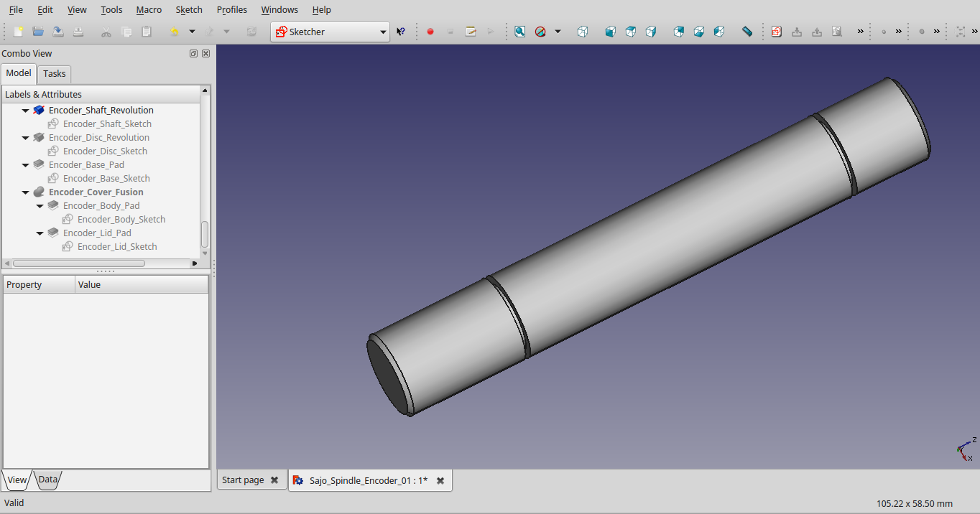This screenshot has width=980, height=514.
Task: Set bottom view with the fifth shaded cube
Action: click(699, 32)
